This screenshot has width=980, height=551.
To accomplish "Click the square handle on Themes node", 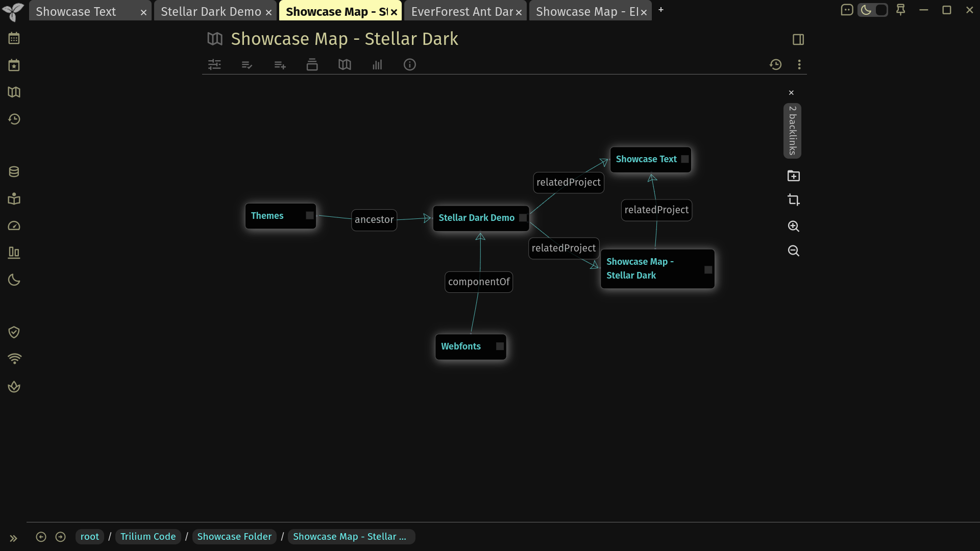I will pos(310,216).
